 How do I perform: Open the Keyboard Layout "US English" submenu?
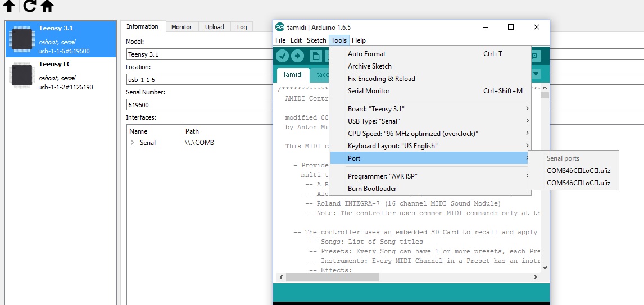430,145
